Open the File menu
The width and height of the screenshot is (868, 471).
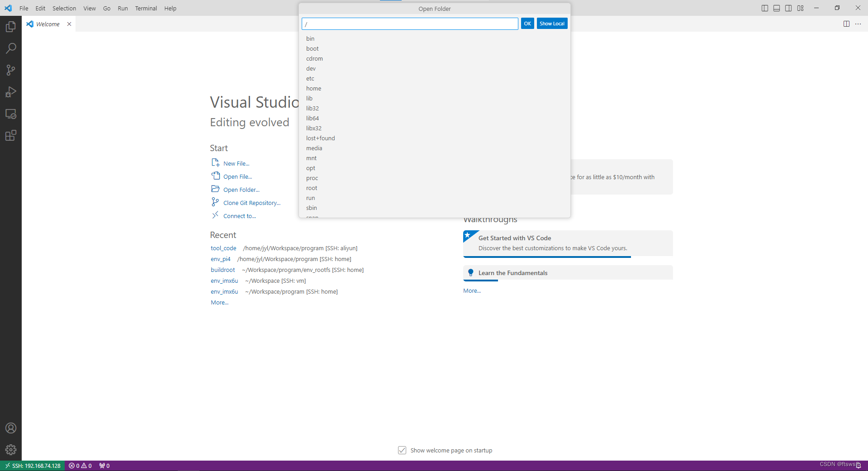[24, 8]
